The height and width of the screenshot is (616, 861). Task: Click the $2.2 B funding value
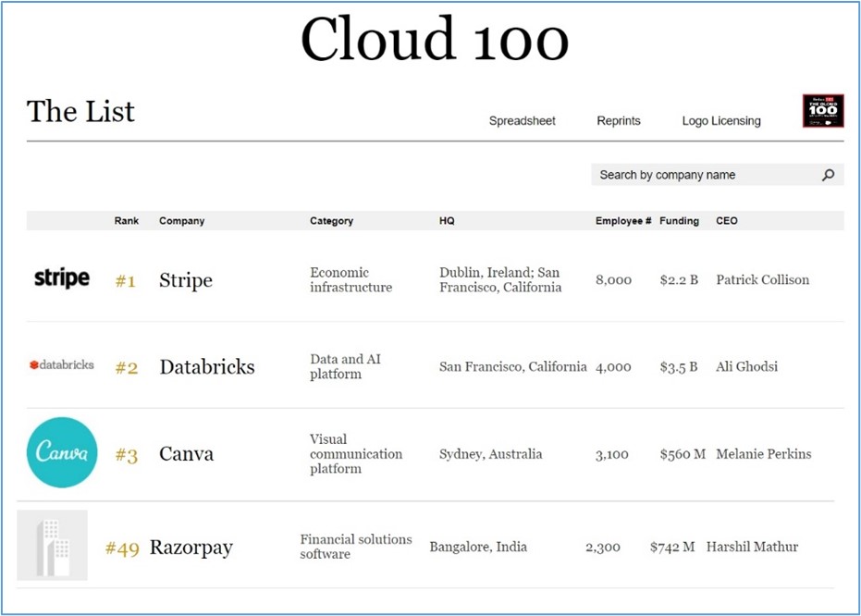[679, 280]
